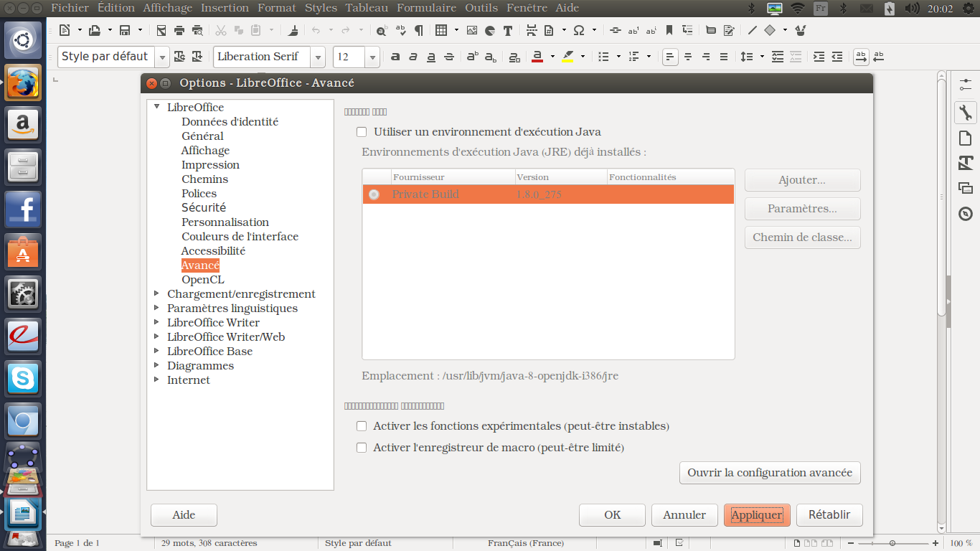Open Skype from the dock
This screenshot has width=980, height=551.
click(x=24, y=378)
